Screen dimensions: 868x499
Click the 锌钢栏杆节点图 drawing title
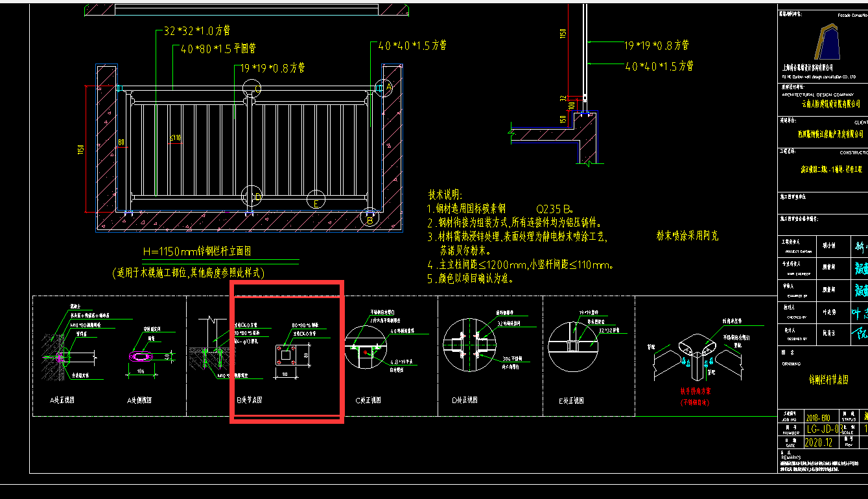828,380
